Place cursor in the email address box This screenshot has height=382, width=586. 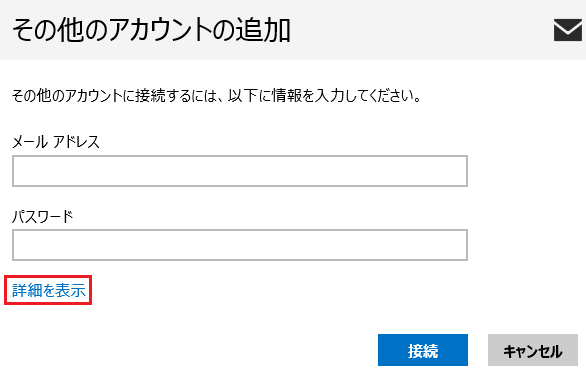[240, 171]
